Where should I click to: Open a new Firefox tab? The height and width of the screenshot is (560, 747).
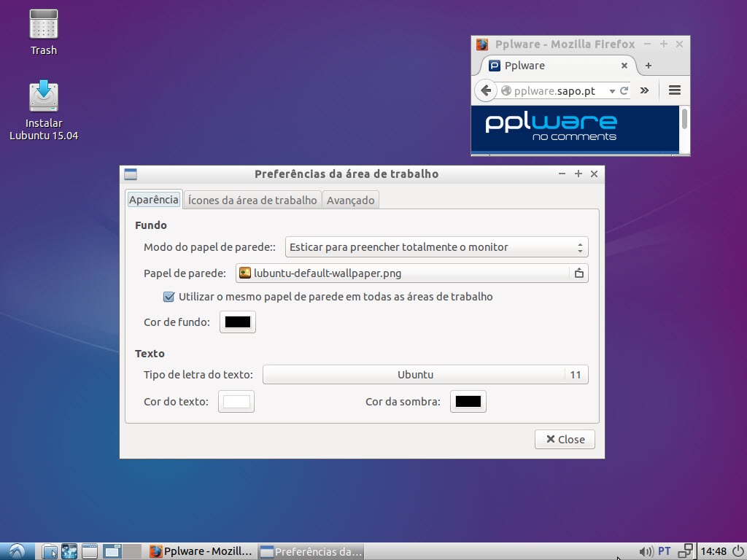648,66
